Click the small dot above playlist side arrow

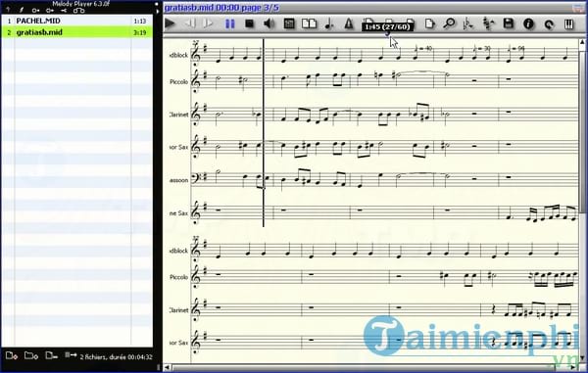click(157, 4)
